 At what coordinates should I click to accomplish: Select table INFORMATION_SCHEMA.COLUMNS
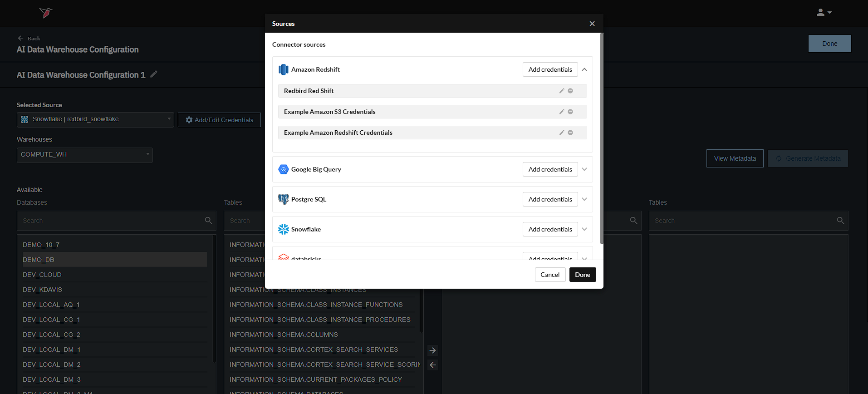[x=322, y=335]
